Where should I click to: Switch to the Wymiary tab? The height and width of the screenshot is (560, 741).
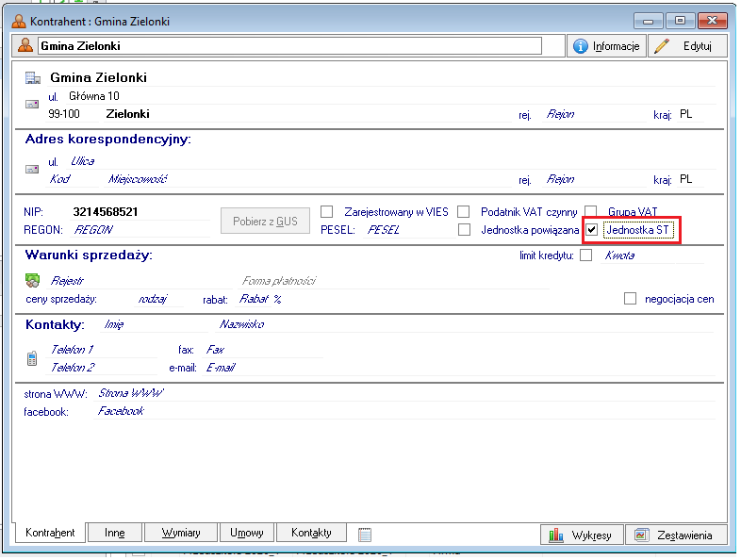pyautogui.click(x=180, y=533)
